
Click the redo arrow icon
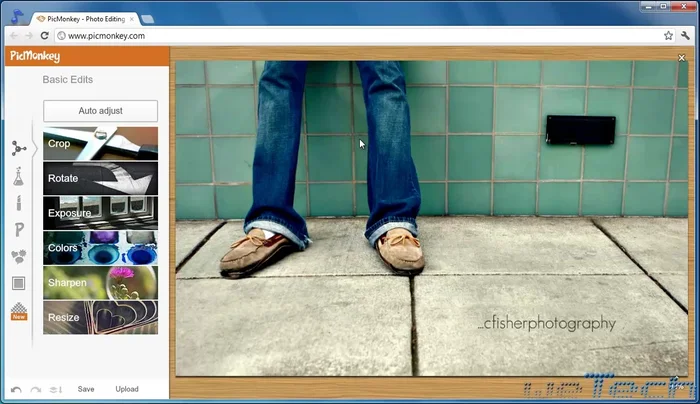pyautogui.click(x=36, y=389)
